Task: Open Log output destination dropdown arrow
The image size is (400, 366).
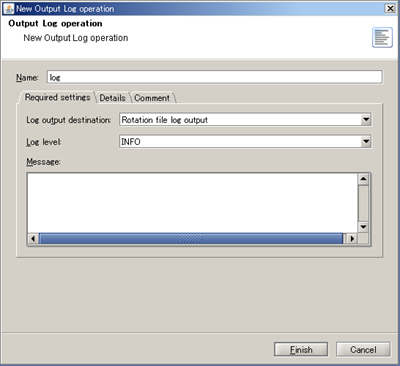Action: coord(366,120)
